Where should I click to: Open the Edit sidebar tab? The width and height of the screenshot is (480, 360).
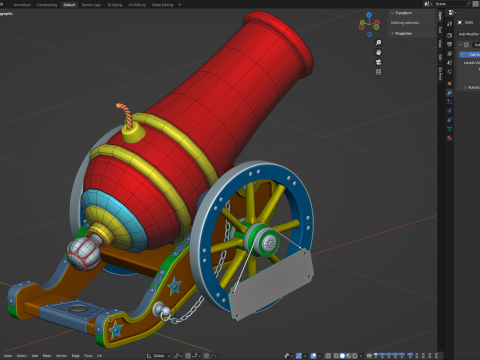point(440,57)
